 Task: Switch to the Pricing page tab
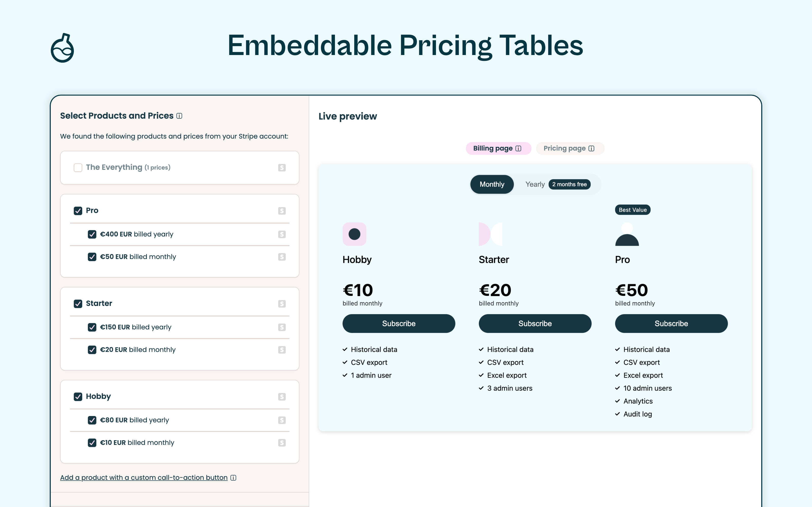pyautogui.click(x=570, y=149)
